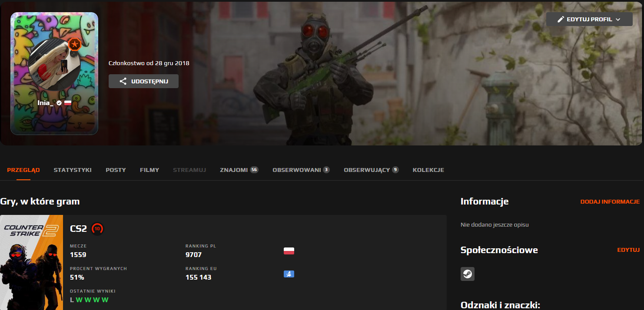644x310 pixels.
Task: Click the Ranking PL value 9707
Action: [193, 254]
